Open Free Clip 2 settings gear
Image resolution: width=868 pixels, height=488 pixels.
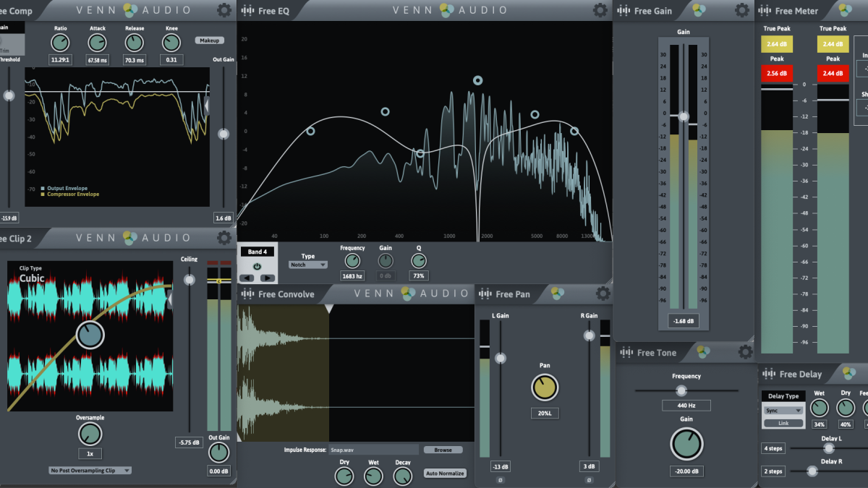[224, 237]
